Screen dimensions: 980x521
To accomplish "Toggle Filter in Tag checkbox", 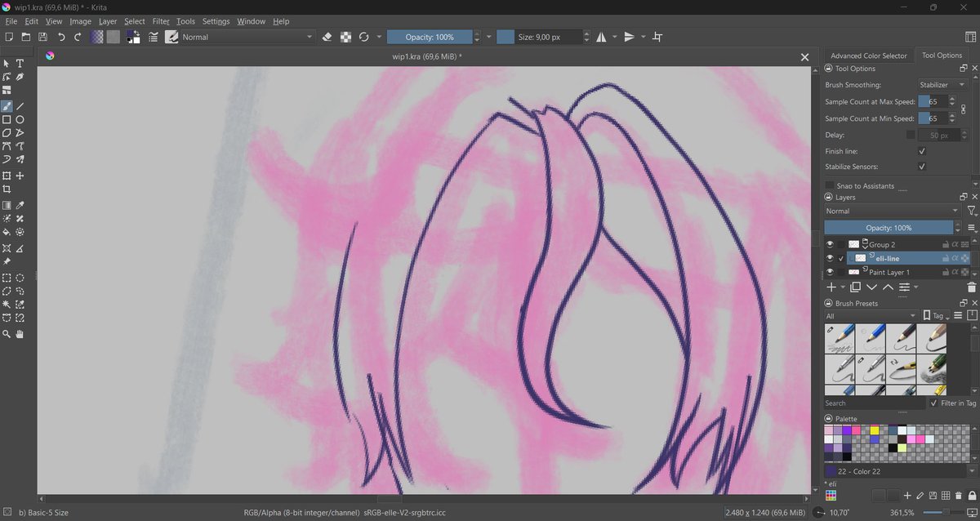I will point(934,403).
